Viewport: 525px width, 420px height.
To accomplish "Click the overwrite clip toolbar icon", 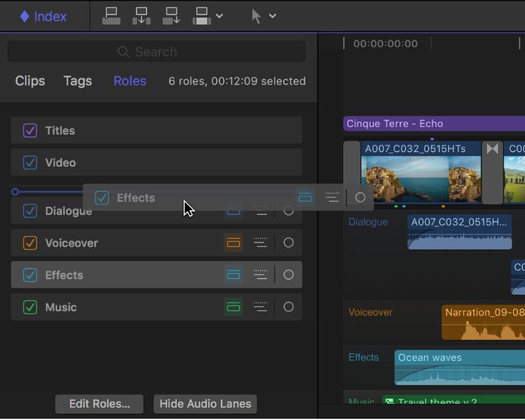I will (202, 16).
